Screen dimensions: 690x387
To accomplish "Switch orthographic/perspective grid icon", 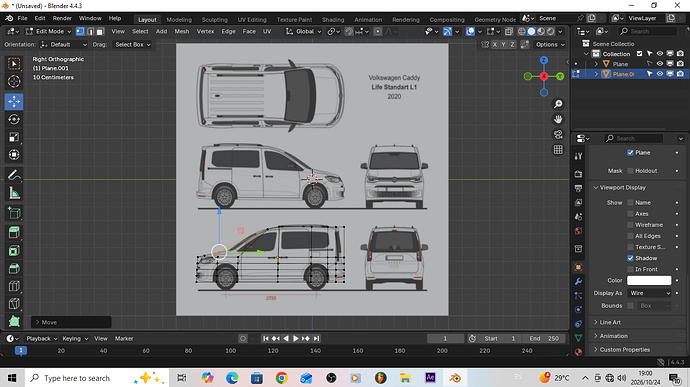I will point(558,150).
